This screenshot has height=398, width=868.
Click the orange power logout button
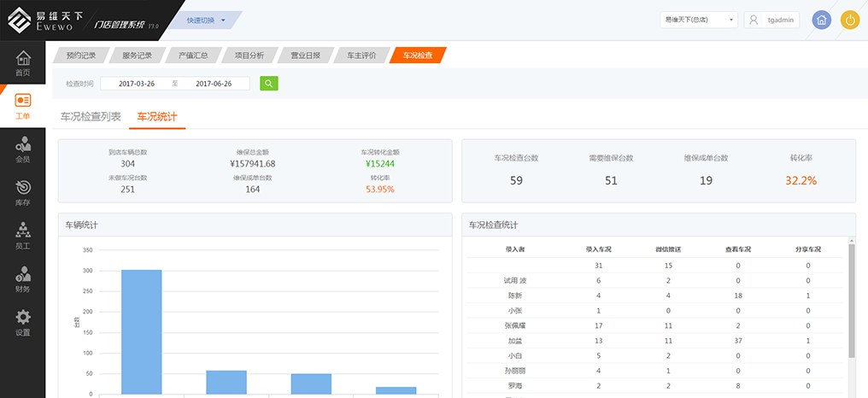click(x=850, y=20)
